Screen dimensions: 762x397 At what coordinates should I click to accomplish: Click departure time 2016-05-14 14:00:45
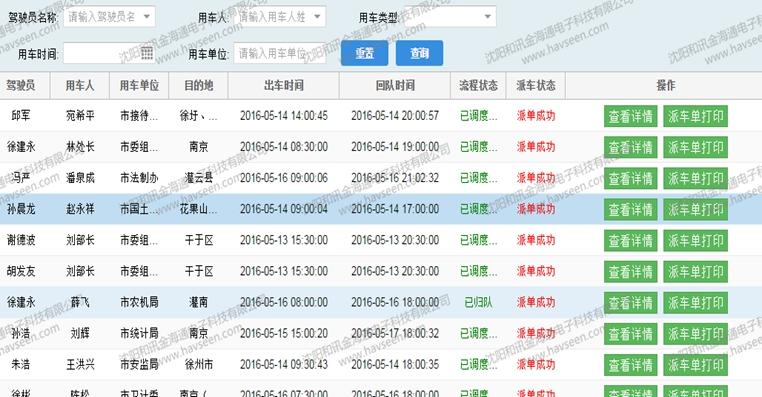pyautogui.click(x=284, y=116)
